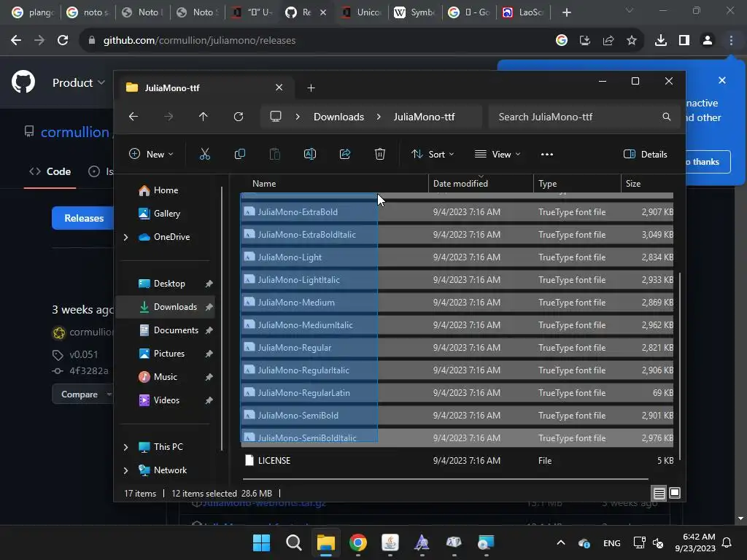Click the file list vertical scrollbar
This screenshot has width=747, height=560.
point(679,366)
